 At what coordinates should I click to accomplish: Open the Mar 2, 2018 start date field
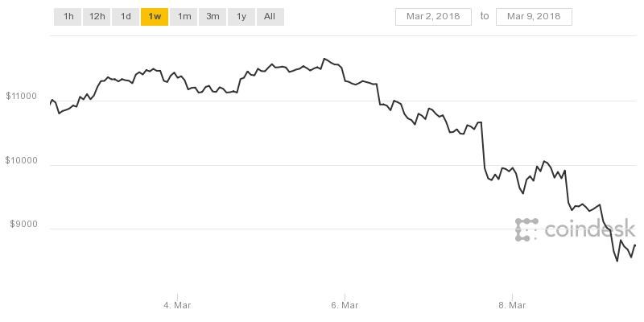click(x=433, y=16)
